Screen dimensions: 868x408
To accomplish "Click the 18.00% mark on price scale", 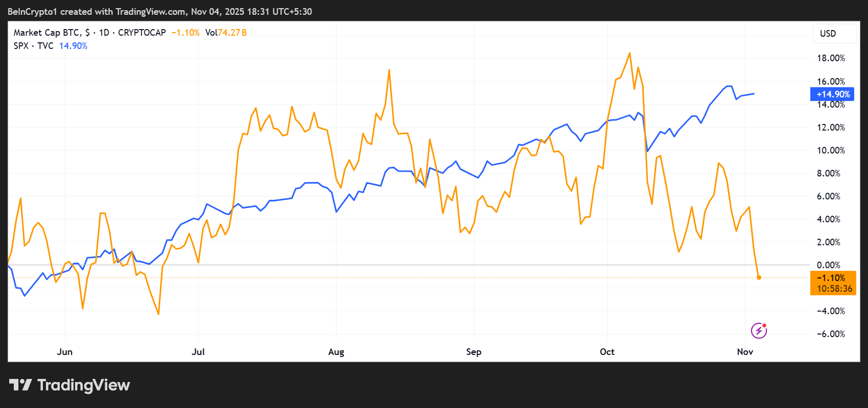I will pyautogui.click(x=831, y=58).
